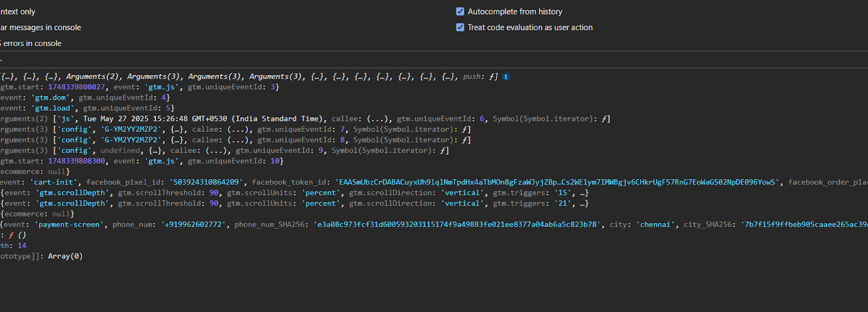This screenshot has height=312, width=868.
Task: Click 'G-YM2YY2MZP2' in uniqueEventId 7 row
Action: pyautogui.click(x=131, y=129)
